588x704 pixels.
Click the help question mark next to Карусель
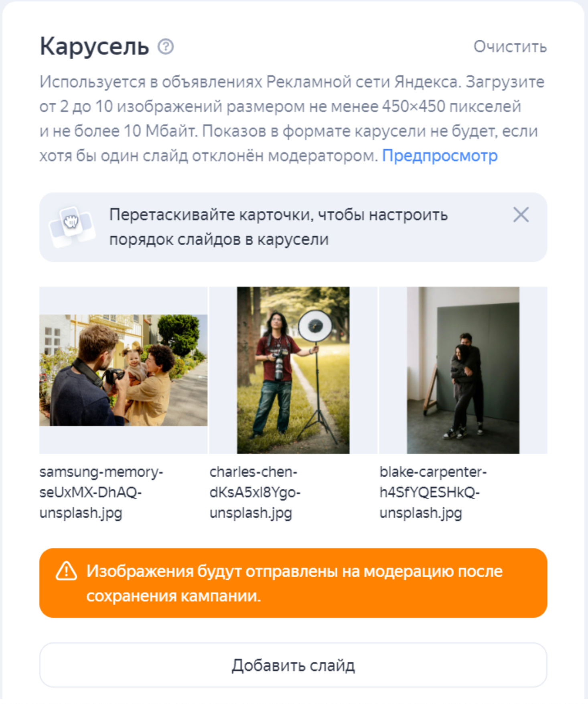tap(165, 47)
